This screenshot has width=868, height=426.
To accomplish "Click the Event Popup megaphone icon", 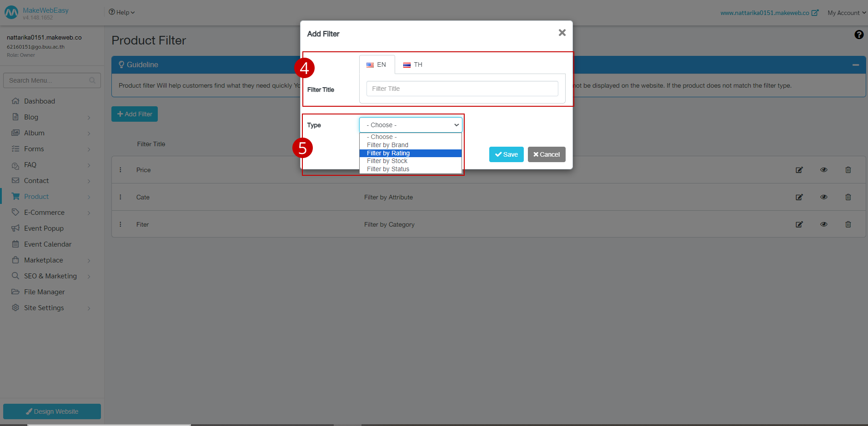I will click(43, 228).
